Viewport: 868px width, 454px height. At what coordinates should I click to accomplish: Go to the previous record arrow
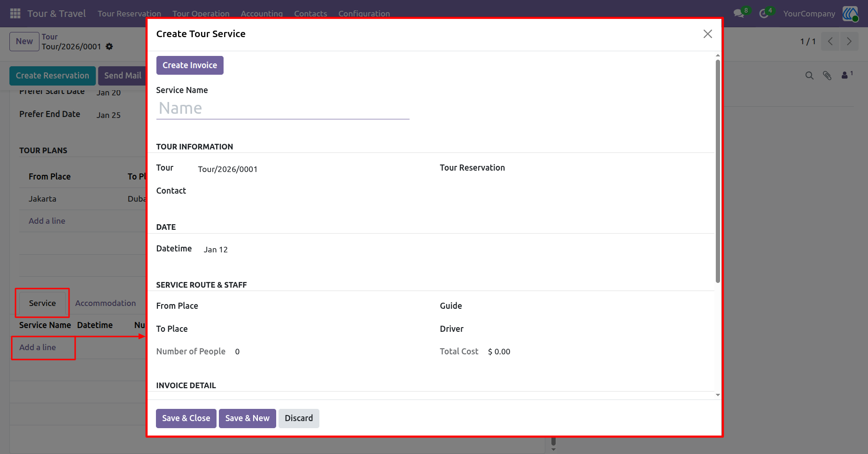(830, 41)
